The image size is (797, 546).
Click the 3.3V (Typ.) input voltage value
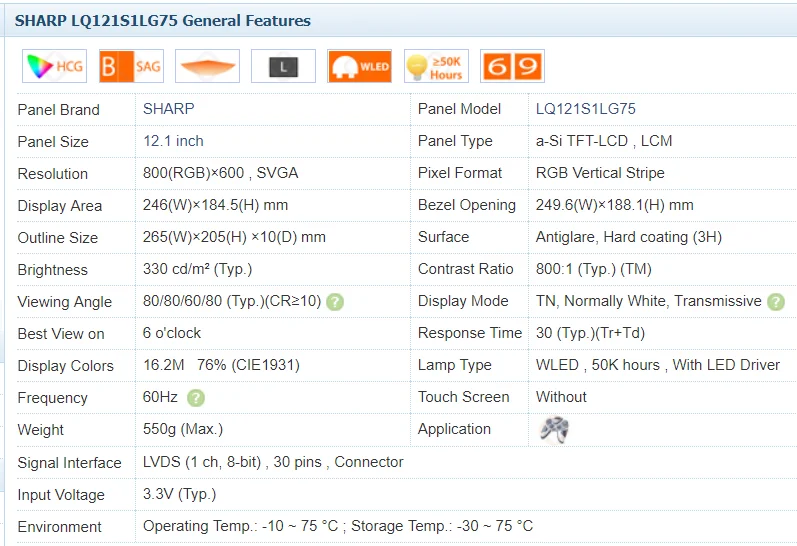[x=179, y=494]
